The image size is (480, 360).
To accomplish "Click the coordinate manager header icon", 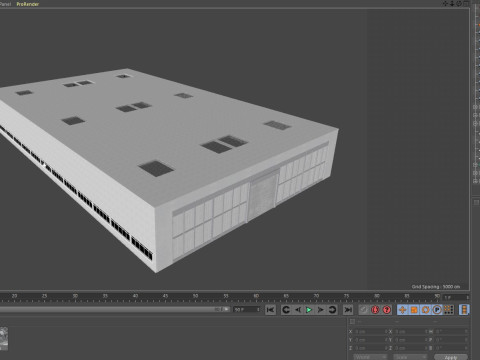I will click(x=352, y=322).
